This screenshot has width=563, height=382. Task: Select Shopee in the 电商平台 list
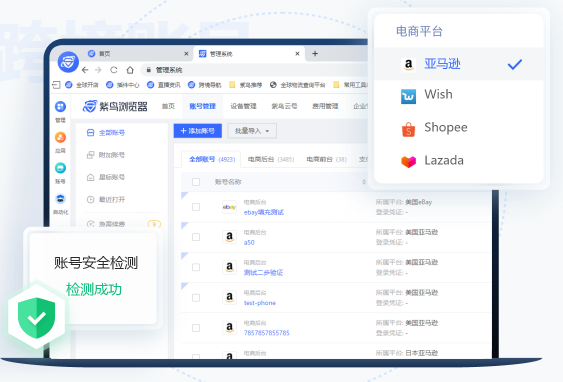(x=459, y=129)
